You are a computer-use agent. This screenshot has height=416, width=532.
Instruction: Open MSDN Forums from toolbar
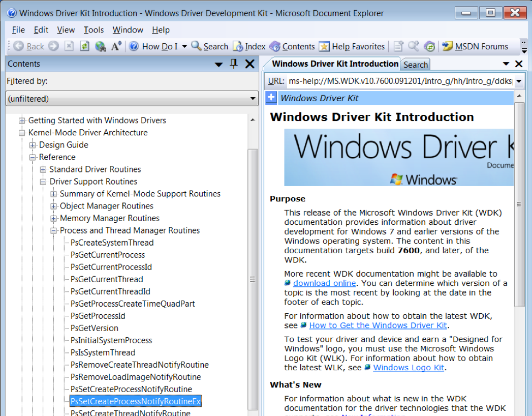[x=475, y=46]
